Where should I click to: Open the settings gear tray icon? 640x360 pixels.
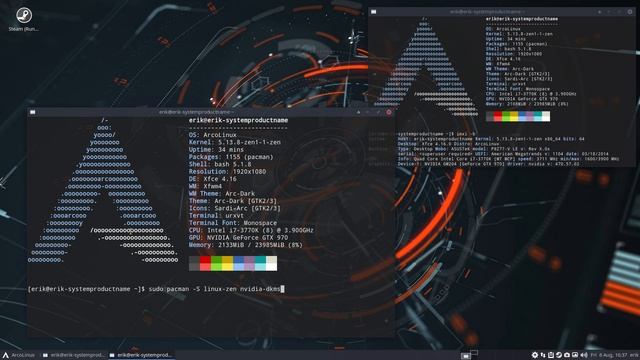pos(535,355)
